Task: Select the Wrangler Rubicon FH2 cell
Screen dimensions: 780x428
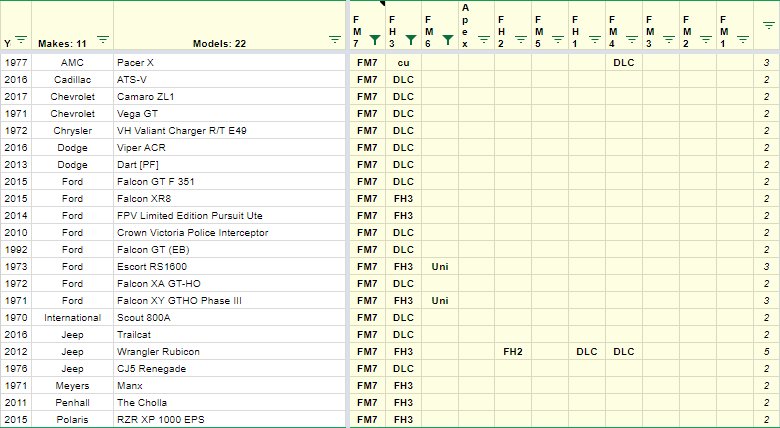Action: (513, 351)
